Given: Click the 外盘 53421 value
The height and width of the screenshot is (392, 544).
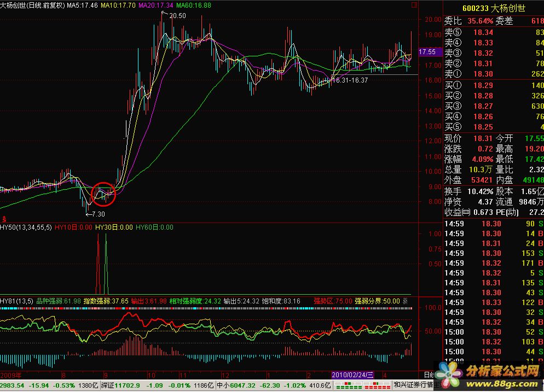Looking at the screenshot, I should (468, 180).
